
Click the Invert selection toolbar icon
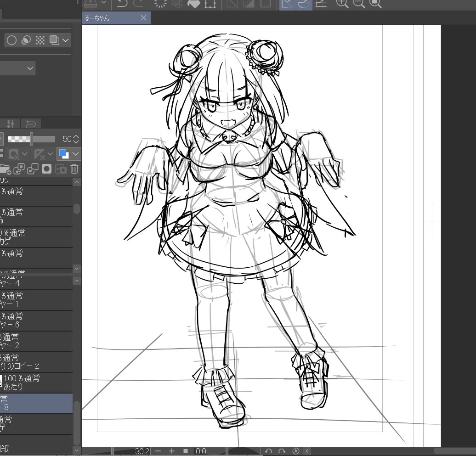click(x=249, y=3)
